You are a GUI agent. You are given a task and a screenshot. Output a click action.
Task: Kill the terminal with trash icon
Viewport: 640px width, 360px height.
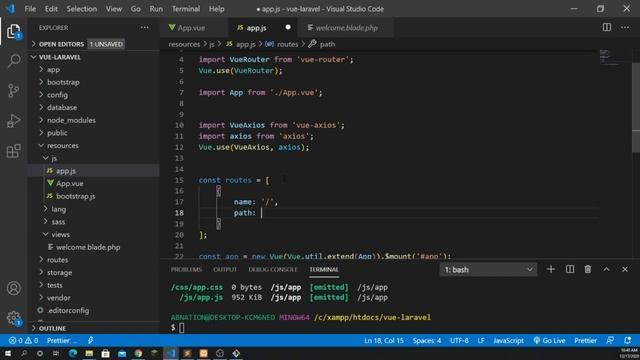click(x=588, y=269)
